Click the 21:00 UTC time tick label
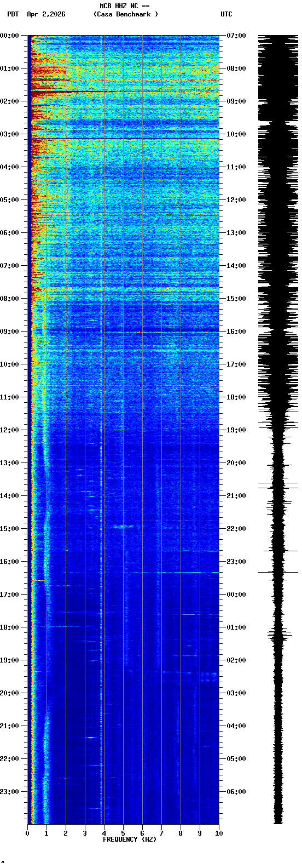The image size is (302, 868). pyautogui.click(x=236, y=496)
